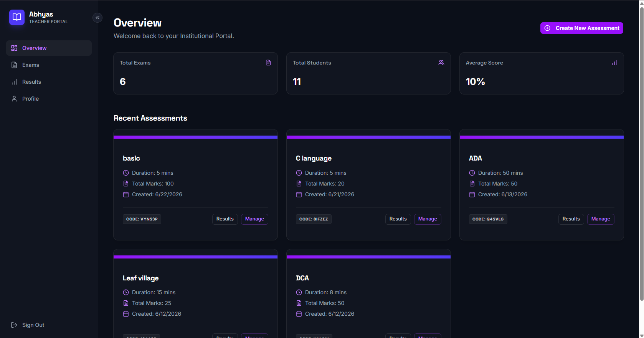Screen dimensions: 644x338
Task: Click Create New Assessment button
Action: click(581, 28)
